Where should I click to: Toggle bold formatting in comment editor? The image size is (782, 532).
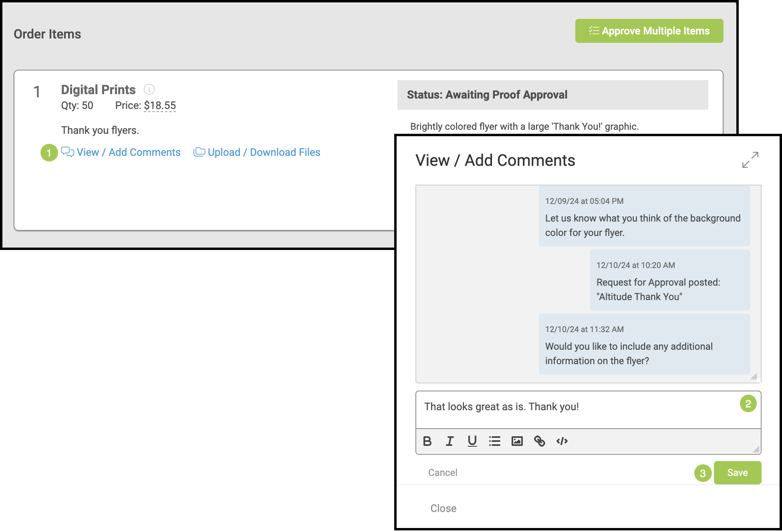pos(427,441)
